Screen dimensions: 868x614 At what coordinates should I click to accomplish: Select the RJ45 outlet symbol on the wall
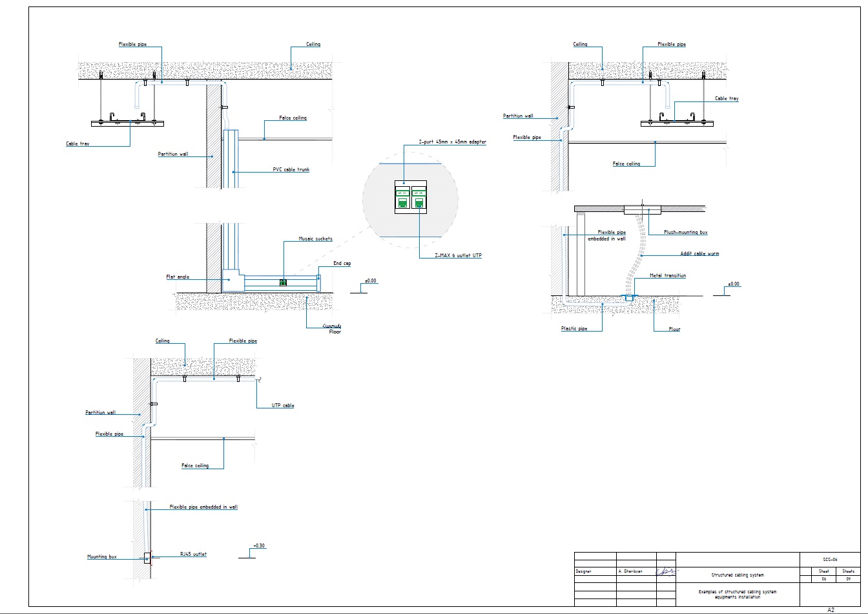click(x=150, y=557)
